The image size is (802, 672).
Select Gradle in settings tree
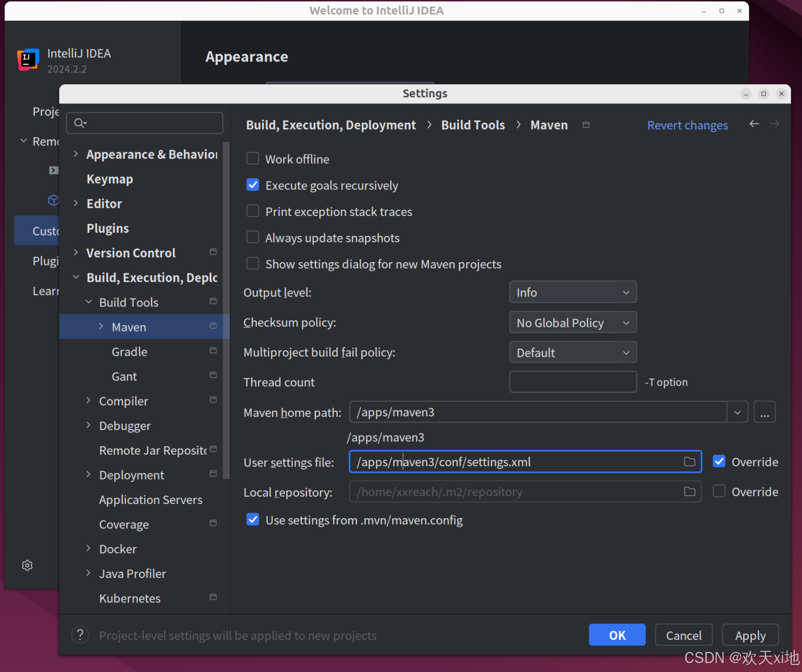[130, 352]
